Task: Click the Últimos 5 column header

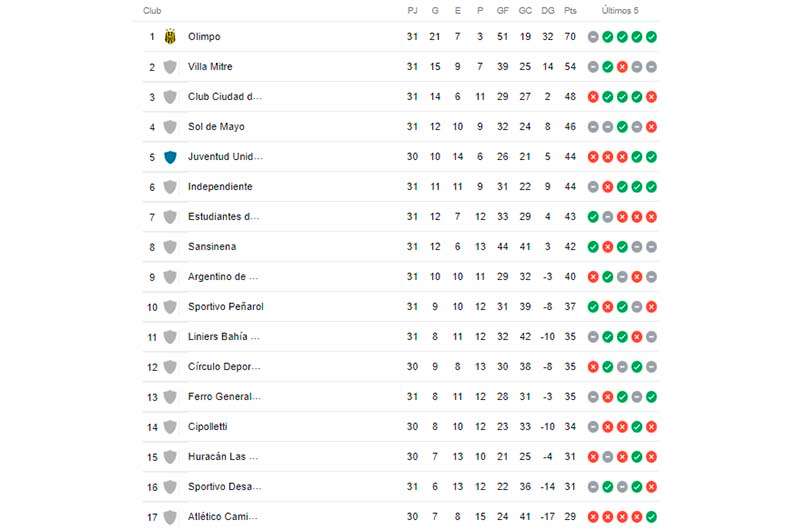Action: [620, 11]
